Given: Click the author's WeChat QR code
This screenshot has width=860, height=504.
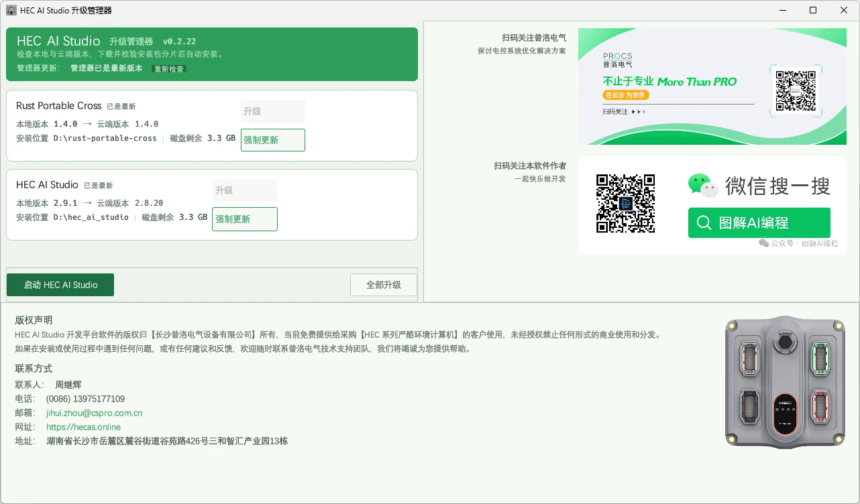Looking at the screenshot, I should (625, 204).
